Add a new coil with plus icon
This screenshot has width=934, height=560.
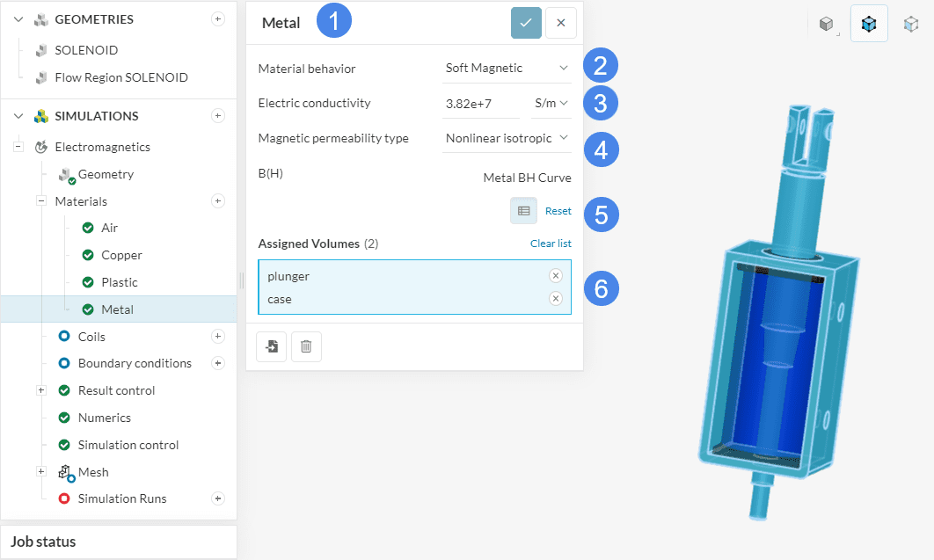coord(218,337)
